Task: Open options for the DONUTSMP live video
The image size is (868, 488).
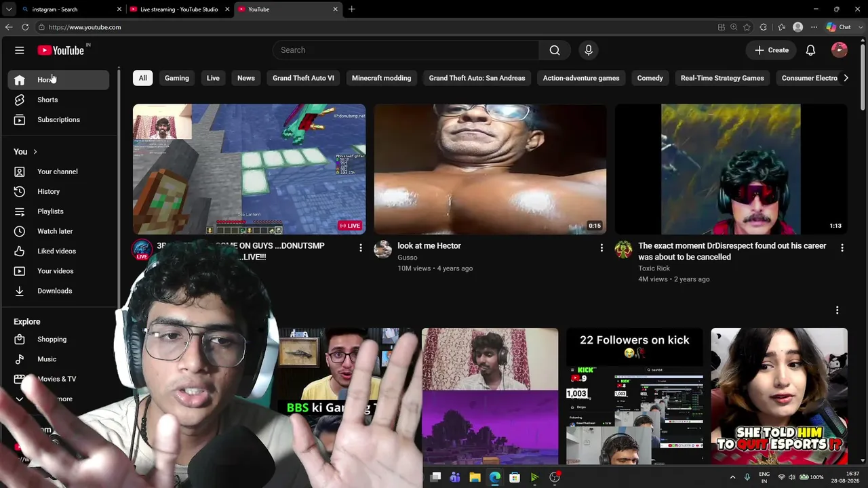Action: pos(361,248)
